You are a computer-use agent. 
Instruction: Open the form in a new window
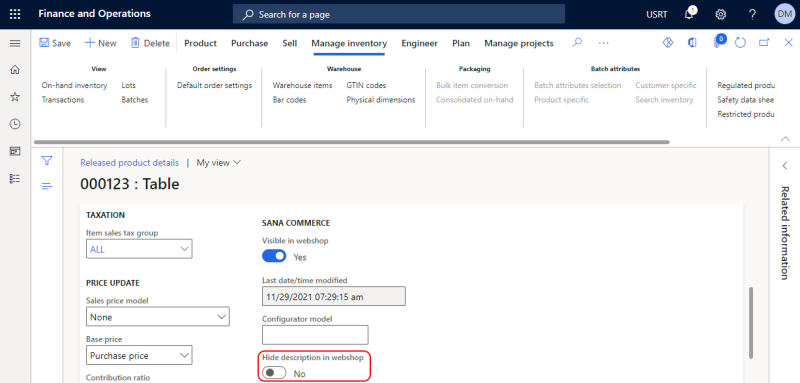tap(764, 43)
